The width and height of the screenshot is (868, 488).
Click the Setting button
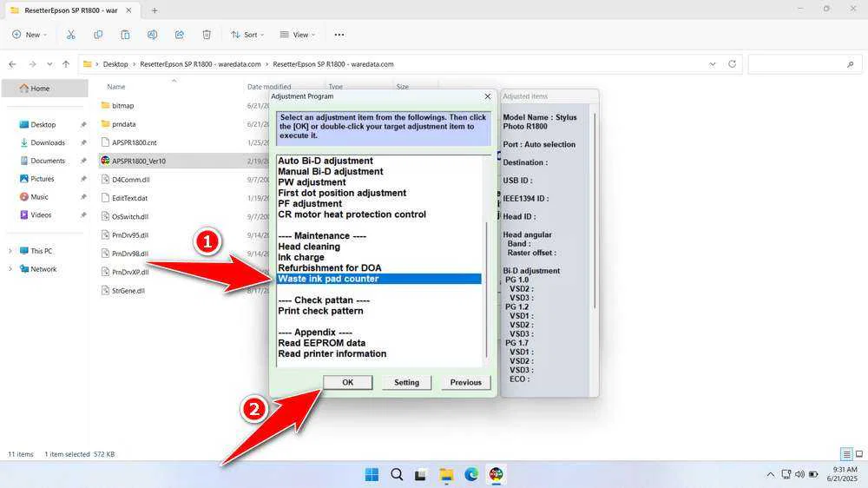[406, 382]
